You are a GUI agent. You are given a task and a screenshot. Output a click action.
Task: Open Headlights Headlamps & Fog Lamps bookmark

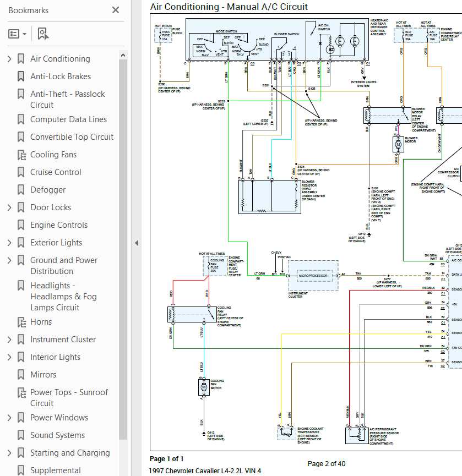[x=63, y=296]
